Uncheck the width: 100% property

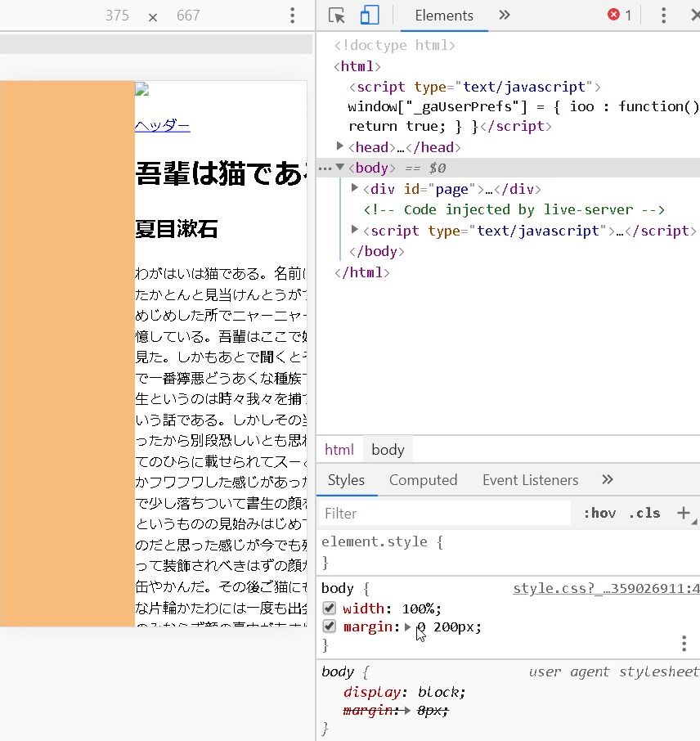pyautogui.click(x=329, y=608)
